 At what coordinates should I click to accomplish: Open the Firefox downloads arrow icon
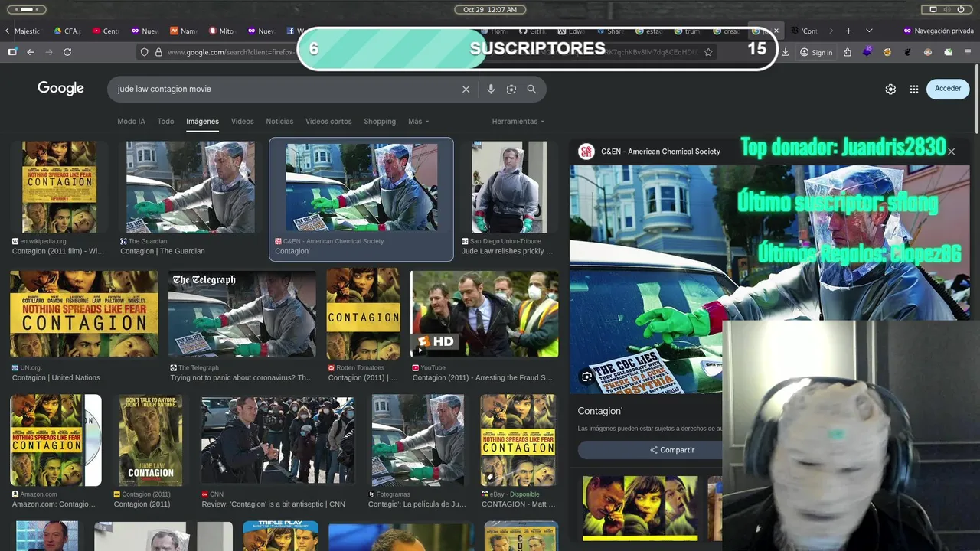pos(785,52)
